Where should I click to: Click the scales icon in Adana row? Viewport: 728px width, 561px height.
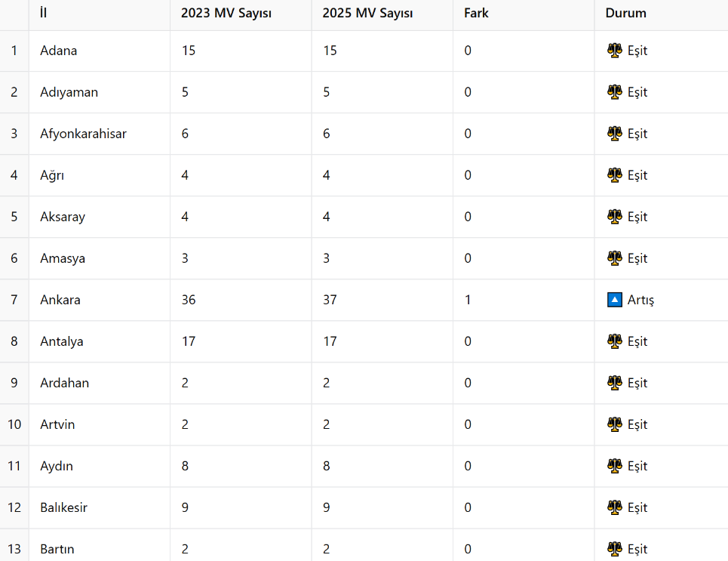(x=614, y=50)
